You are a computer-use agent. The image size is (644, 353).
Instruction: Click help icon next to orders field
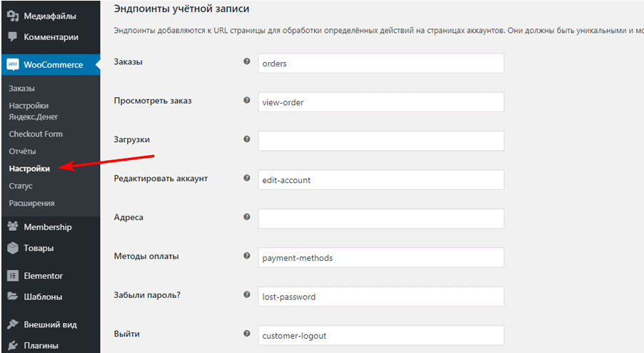247,62
